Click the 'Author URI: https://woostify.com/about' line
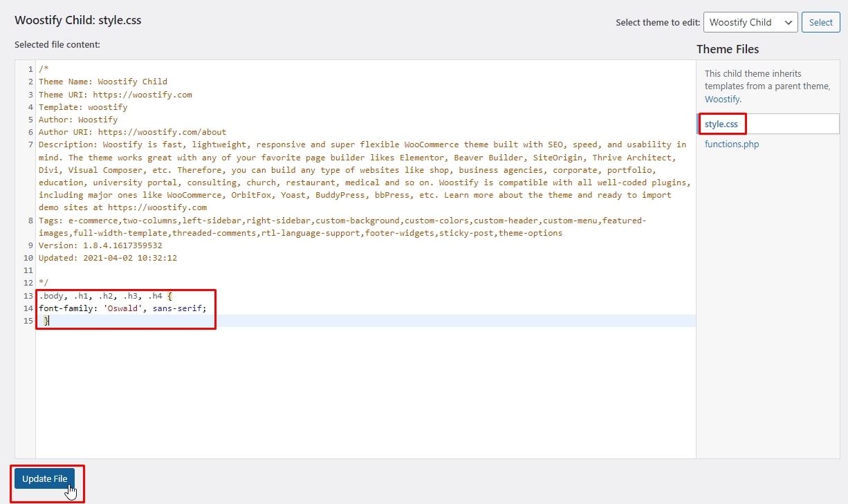The image size is (848, 504). (x=133, y=132)
